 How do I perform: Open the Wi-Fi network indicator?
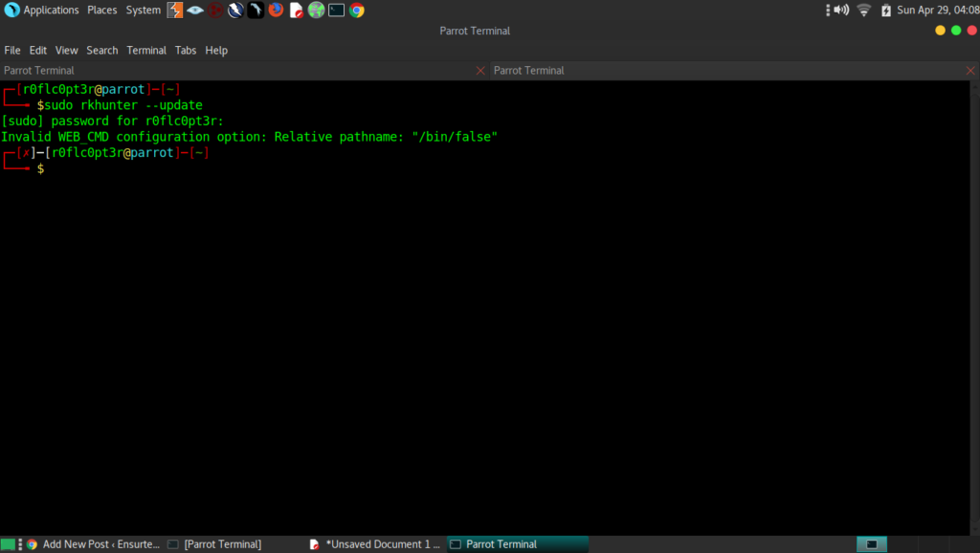(x=864, y=11)
